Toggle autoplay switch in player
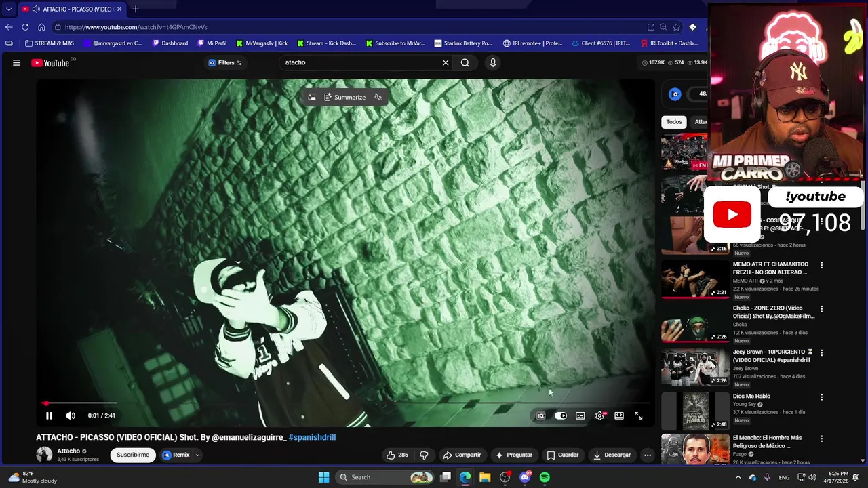This screenshot has width=868, height=488. [x=560, y=415]
